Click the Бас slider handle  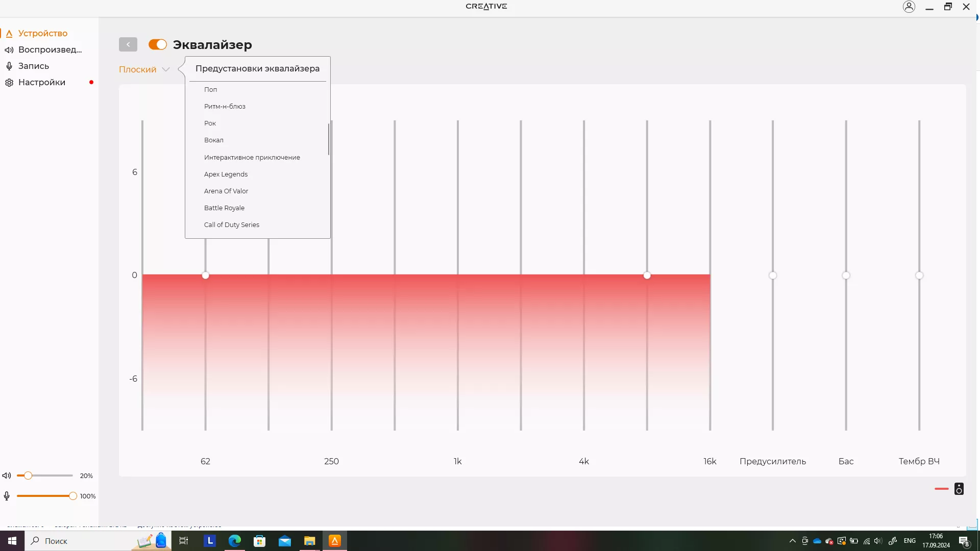pos(846,275)
